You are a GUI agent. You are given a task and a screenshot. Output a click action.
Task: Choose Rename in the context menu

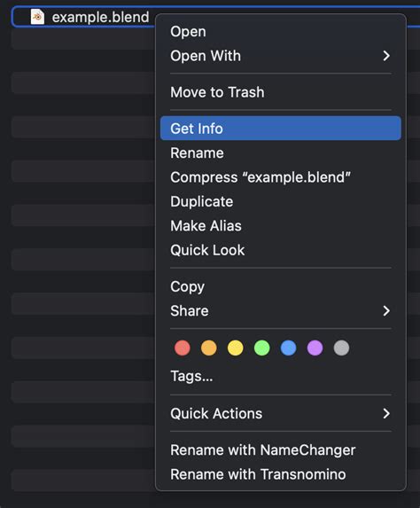pyautogui.click(x=197, y=152)
